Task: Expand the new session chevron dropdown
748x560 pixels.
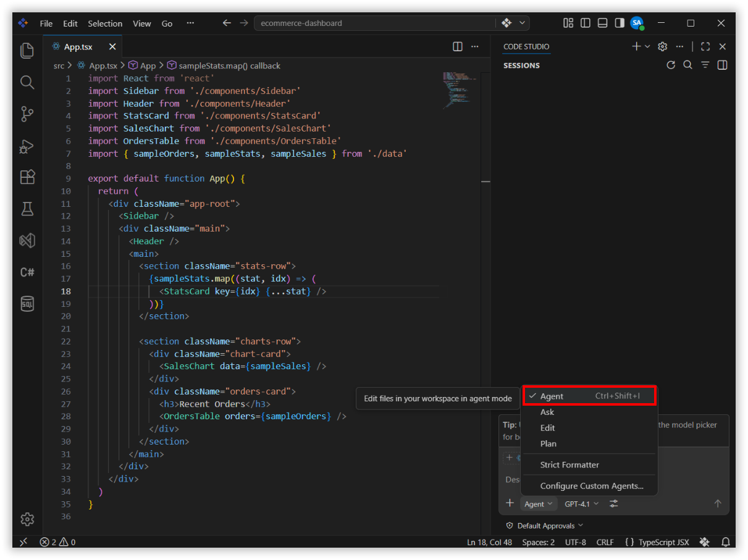Action: tap(647, 46)
